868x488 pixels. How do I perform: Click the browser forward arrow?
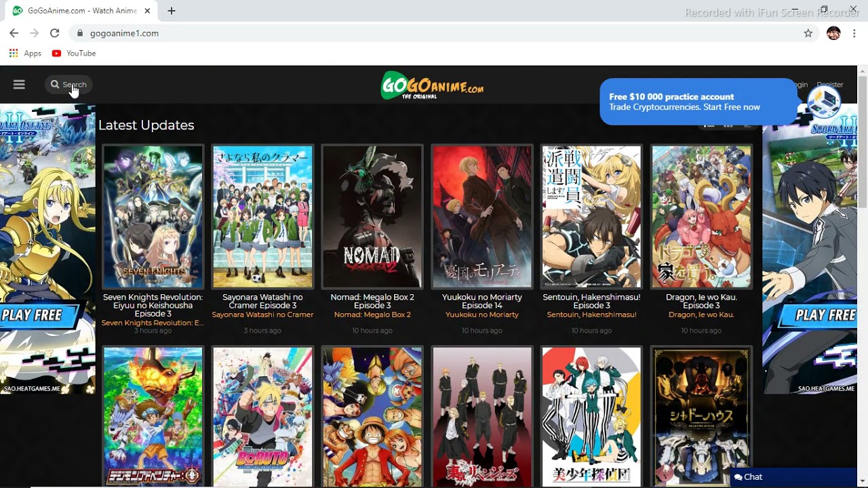pos(35,33)
